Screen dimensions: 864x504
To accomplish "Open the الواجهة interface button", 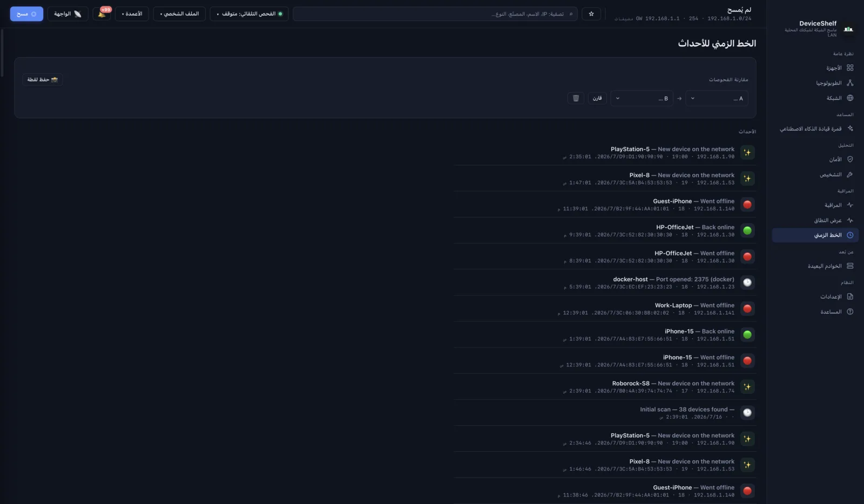I will (x=67, y=13).
